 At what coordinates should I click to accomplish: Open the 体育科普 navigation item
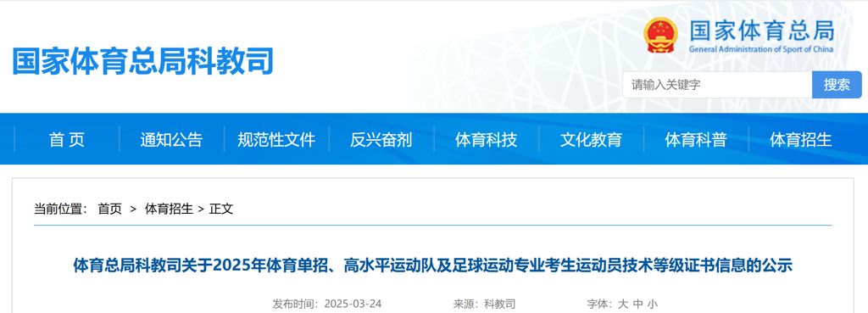(696, 140)
